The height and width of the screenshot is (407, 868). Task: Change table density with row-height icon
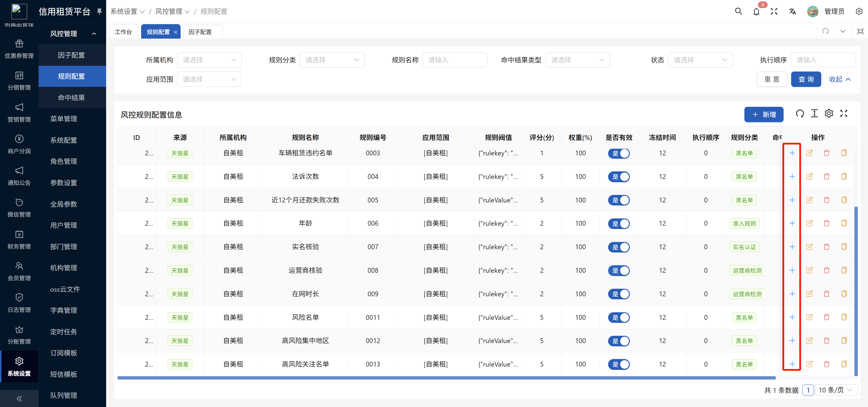click(814, 114)
